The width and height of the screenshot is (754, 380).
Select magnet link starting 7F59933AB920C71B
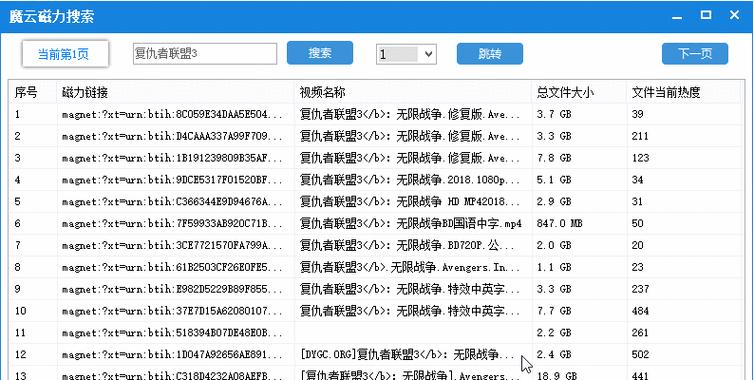point(172,223)
